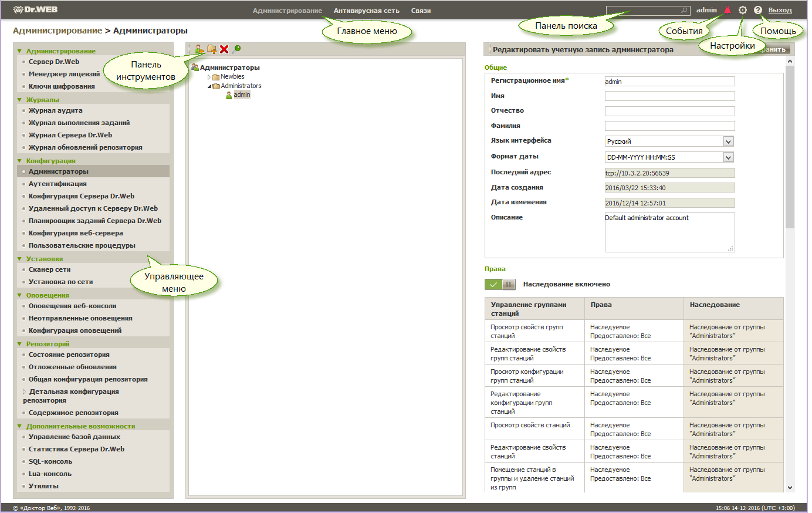Open Журнал аудита
This screenshot has height=513, width=812.
pyautogui.click(x=56, y=110)
